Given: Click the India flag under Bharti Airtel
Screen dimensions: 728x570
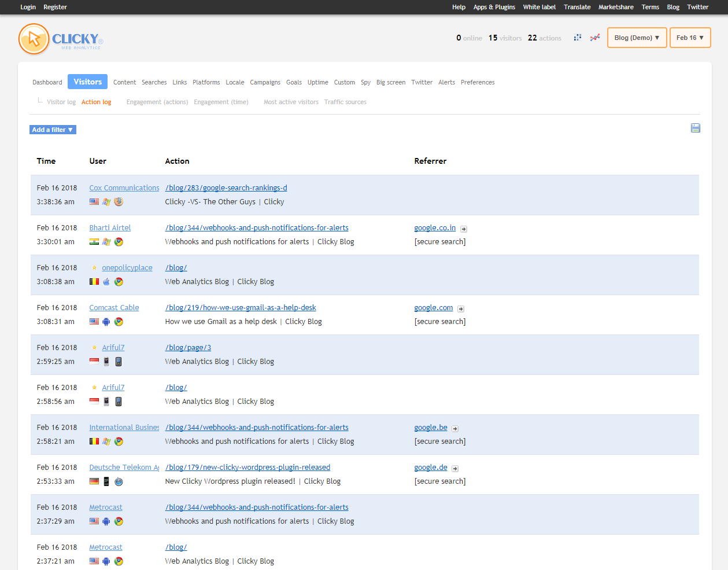Looking at the screenshot, I should pyautogui.click(x=94, y=242).
